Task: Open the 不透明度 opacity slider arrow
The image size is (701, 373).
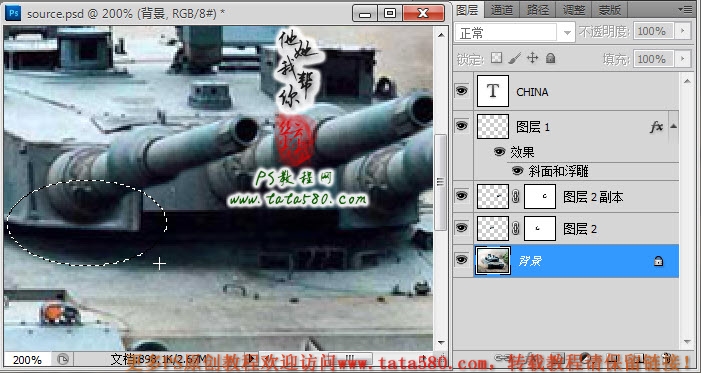Action: point(682,31)
